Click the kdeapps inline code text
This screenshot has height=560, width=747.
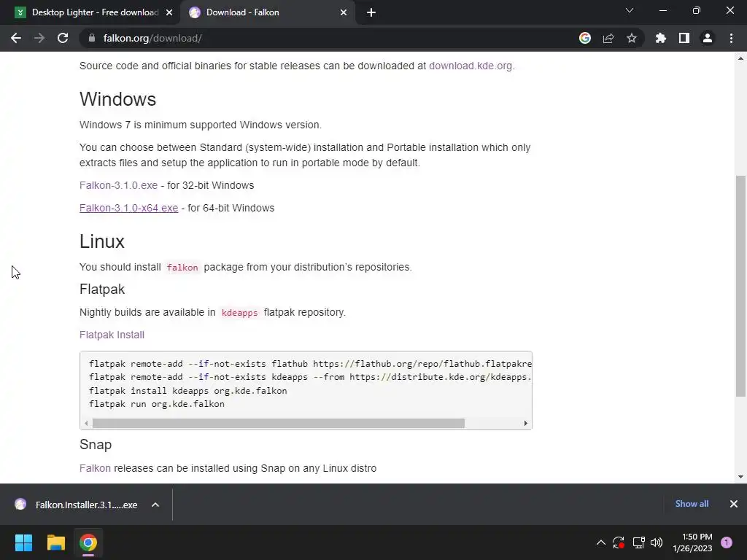(x=239, y=313)
